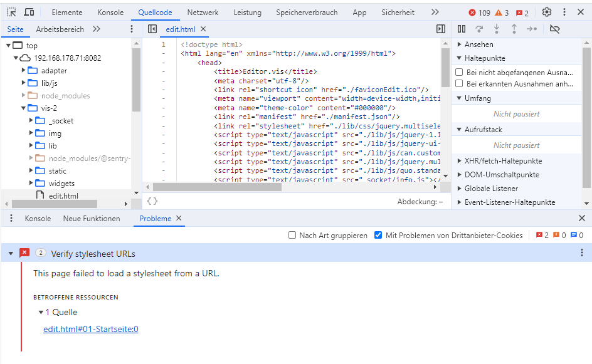The width and height of the screenshot is (592, 364).
Task: Pause script execution
Action: (x=462, y=29)
